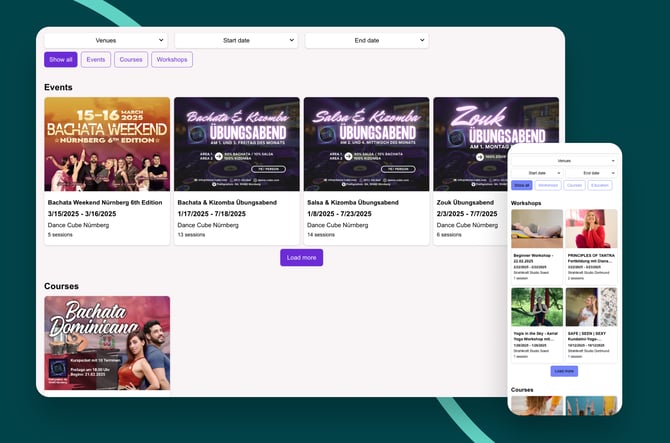Open the Zouk Übungsabend event poster
This screenshot has width=670, height=443.
470,144
